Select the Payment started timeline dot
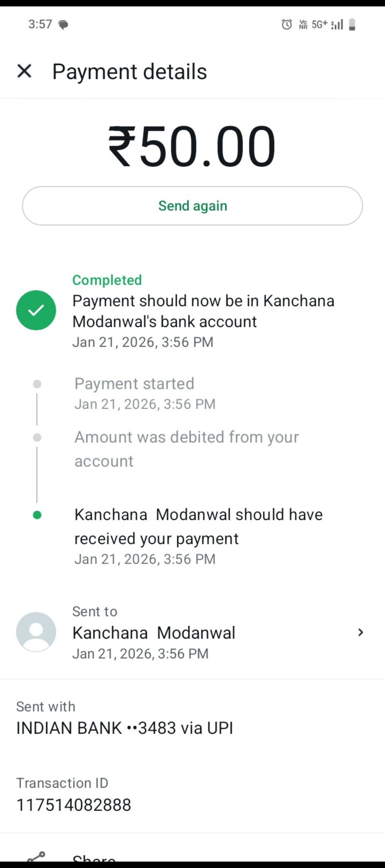The image size is (385, 868). click(x=37, y=384)
